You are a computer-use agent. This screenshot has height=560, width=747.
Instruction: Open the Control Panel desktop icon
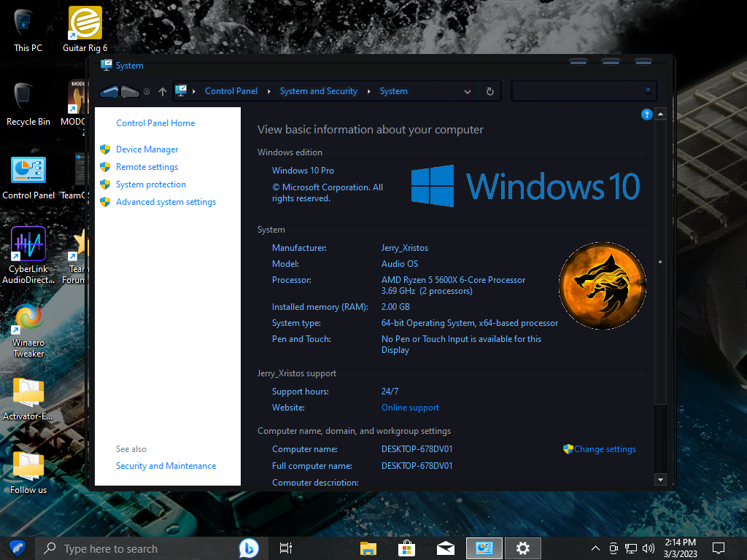coord(28,178)
